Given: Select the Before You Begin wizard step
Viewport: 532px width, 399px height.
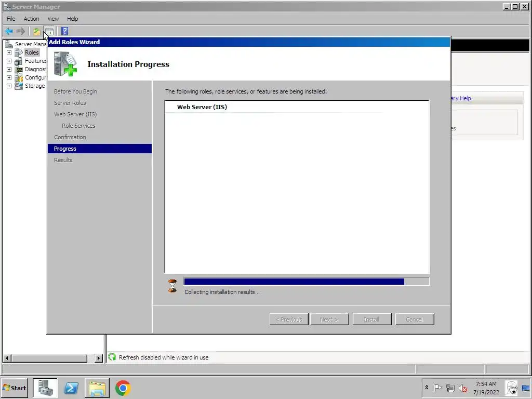Looking at the screenshot, I should [75, 91].
